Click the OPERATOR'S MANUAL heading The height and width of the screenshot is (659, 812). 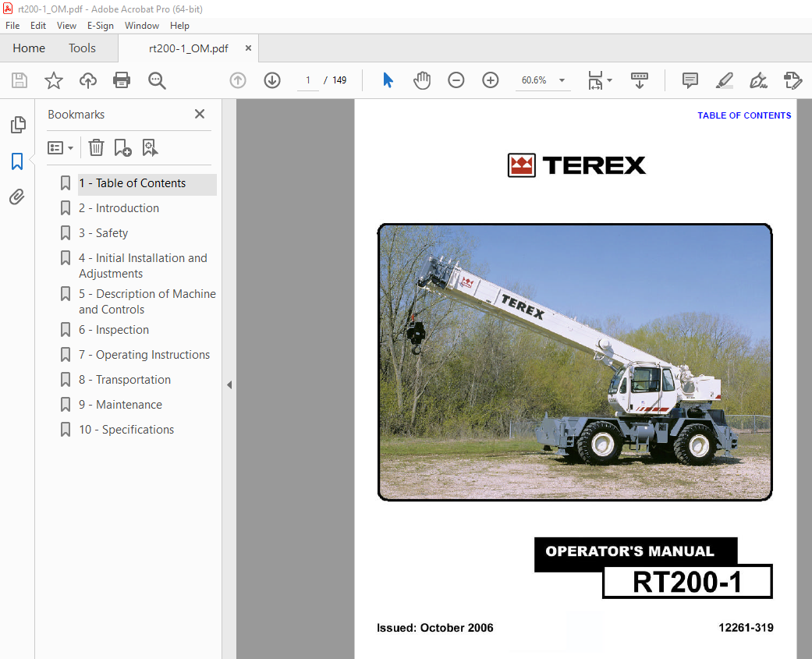pyautogui.click(x=629, y=551)
